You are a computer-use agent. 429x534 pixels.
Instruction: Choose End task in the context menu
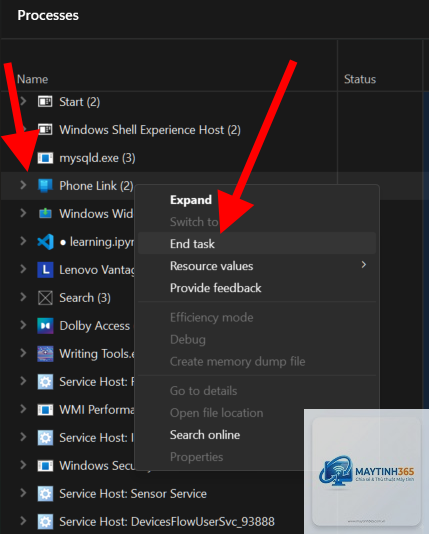[257, 244]
